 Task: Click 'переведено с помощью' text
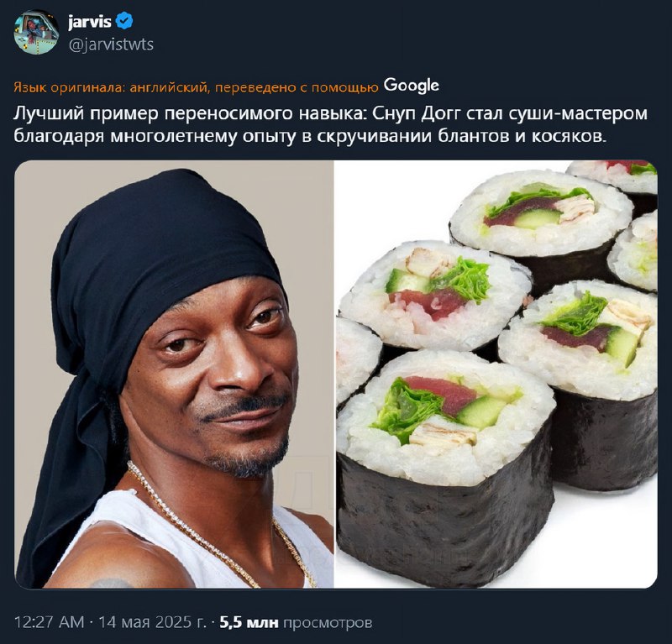[x=297, y=87]
